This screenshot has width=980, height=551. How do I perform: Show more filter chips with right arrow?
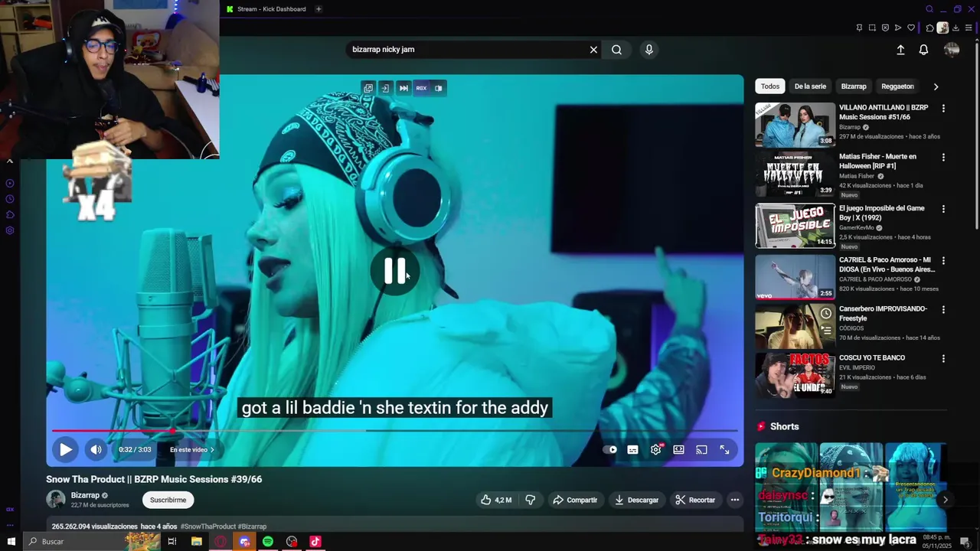point(936,86)
